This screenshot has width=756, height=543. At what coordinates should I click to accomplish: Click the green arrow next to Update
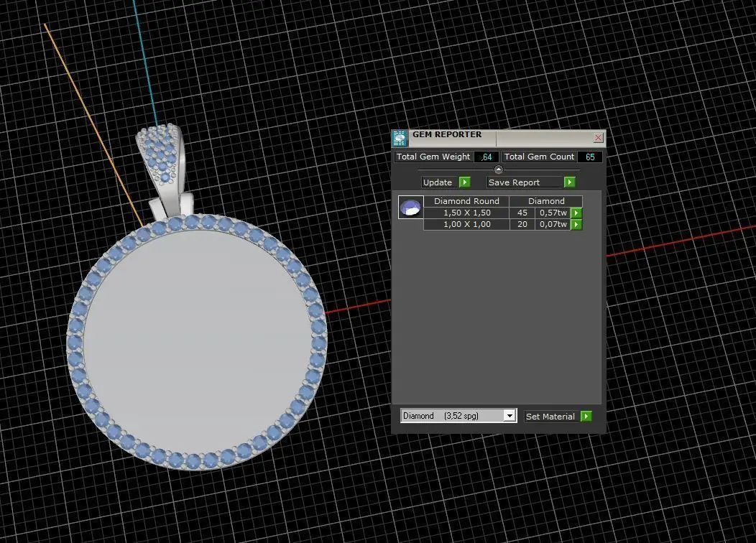pyautogui.click(x=465, y=182)
